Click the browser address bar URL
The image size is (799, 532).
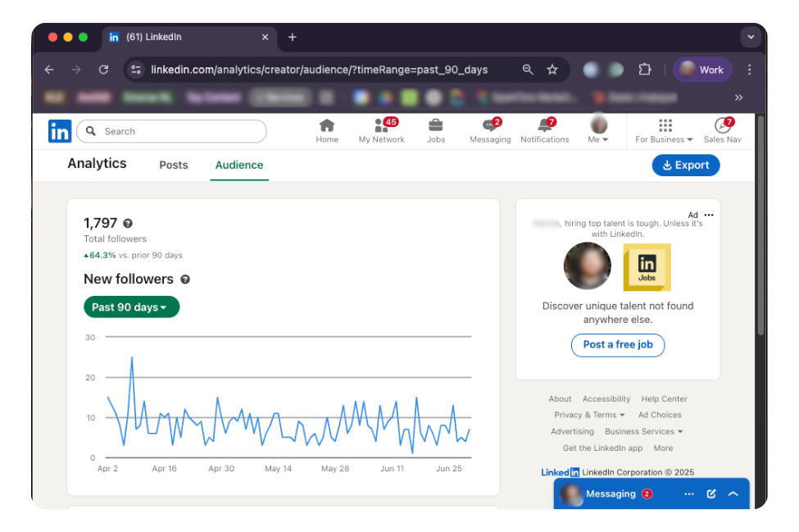319,70
